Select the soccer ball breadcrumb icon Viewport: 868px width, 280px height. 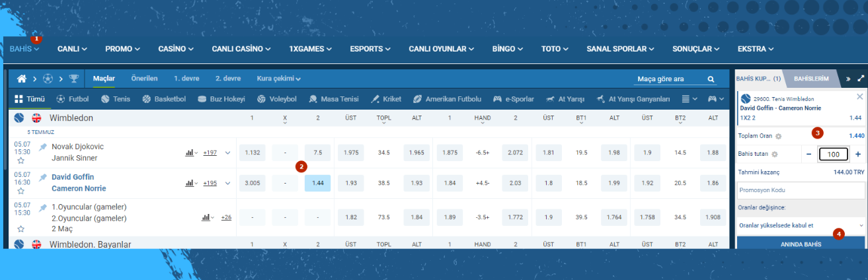point(48,79)
